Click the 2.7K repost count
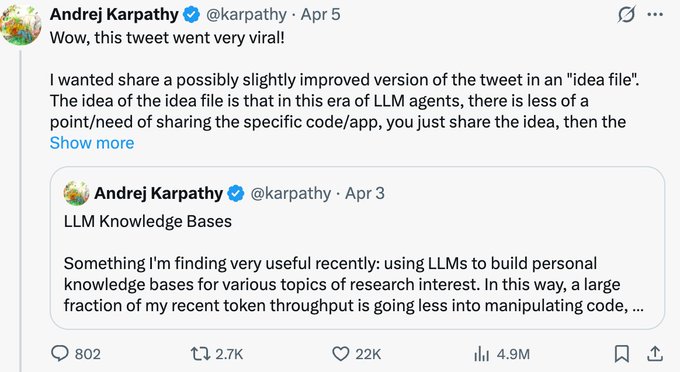Viewport: 680px width, 372px height. coord(229,354)
